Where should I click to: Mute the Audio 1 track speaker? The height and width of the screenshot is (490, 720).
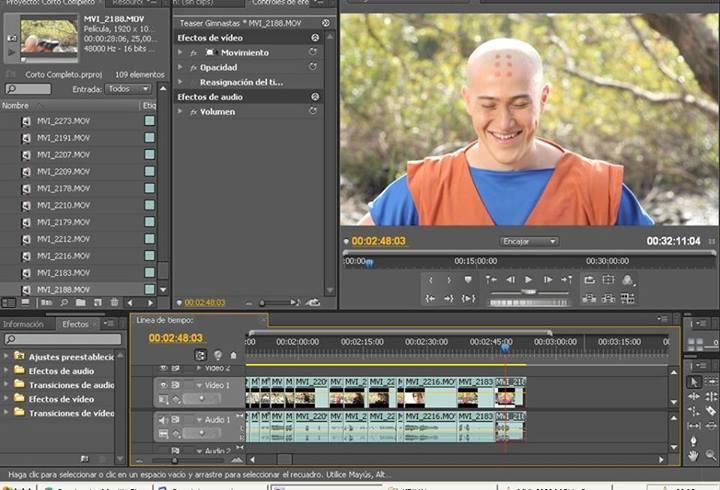[163, 420]
